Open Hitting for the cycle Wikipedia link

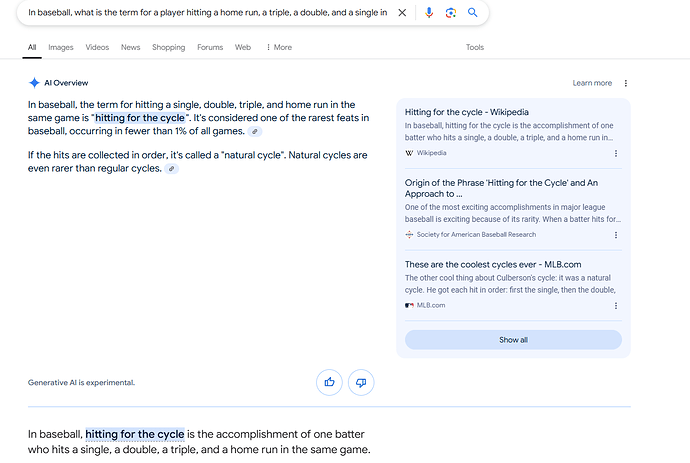click(x=467, y=112)
